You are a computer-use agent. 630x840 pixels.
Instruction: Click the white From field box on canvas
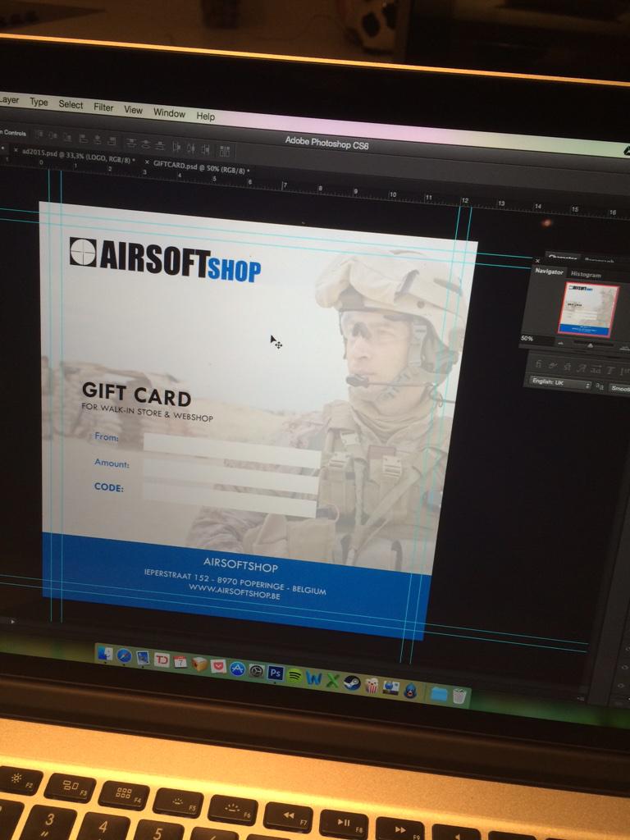pos(232,450)
